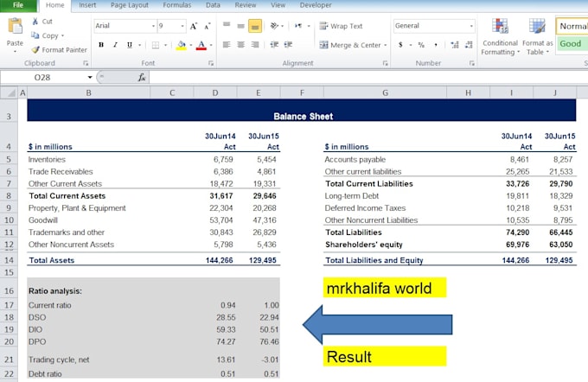Apply Percent Style icon
This screenshot has width=588, height=382.
[x=421, y=45]
